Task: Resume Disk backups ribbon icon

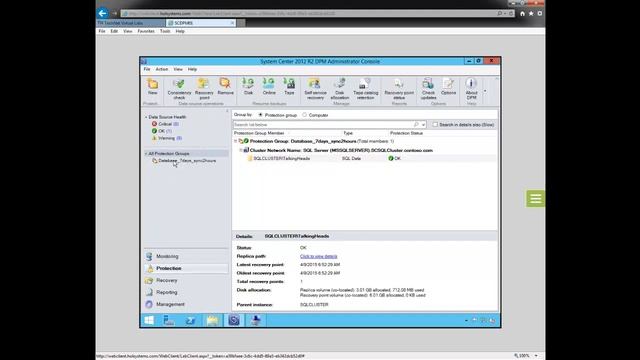Action: 248,87
